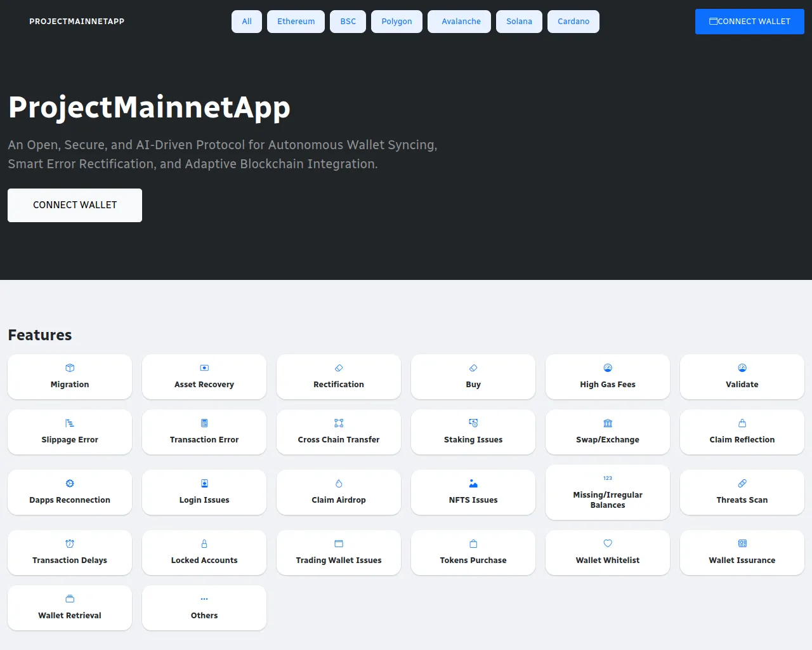Click the Migration box icon
This screenshot has height=650, width=812.
click(70, 368)
